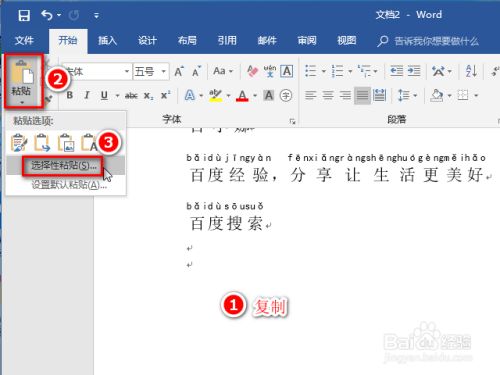Paste with keep source formatting icon
This screenshot has width=500, height=375.
coord(19,143)
